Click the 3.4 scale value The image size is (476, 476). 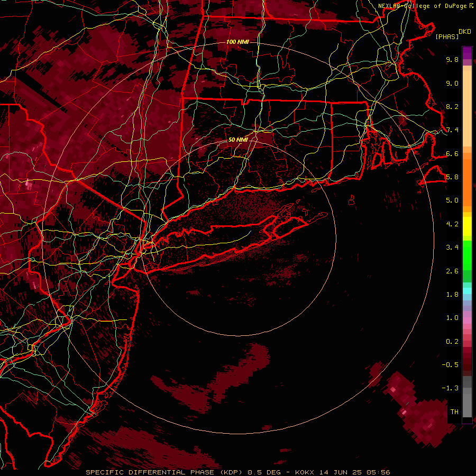point(452,248)
